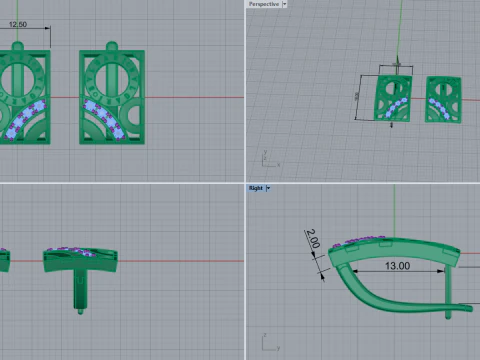Image resolution: width=480 pixels, height=360 pixels.
Task: Open the Perspective viewport dropdown arrow
Action: point(284,4)
